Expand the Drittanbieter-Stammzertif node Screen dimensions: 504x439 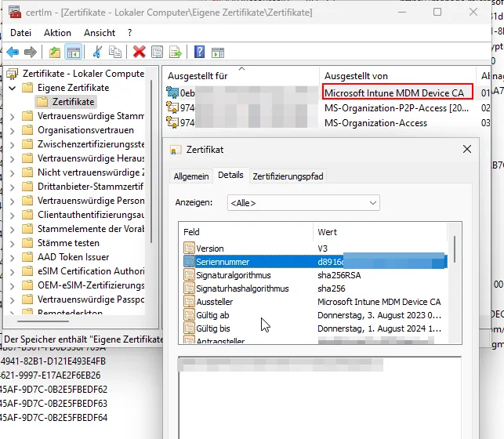pos(13,187)
